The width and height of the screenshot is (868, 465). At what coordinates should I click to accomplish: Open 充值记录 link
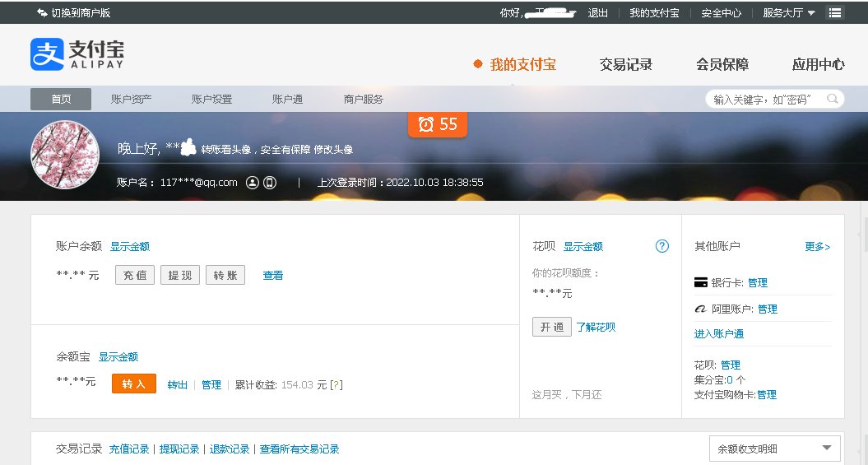tap(129, 449)
